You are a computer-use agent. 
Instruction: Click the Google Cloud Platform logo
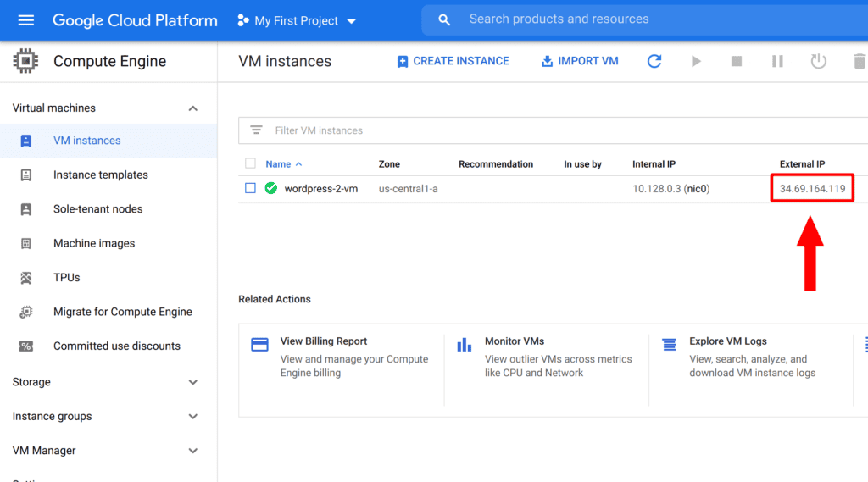pyautogui.click(x=135, y=20)
